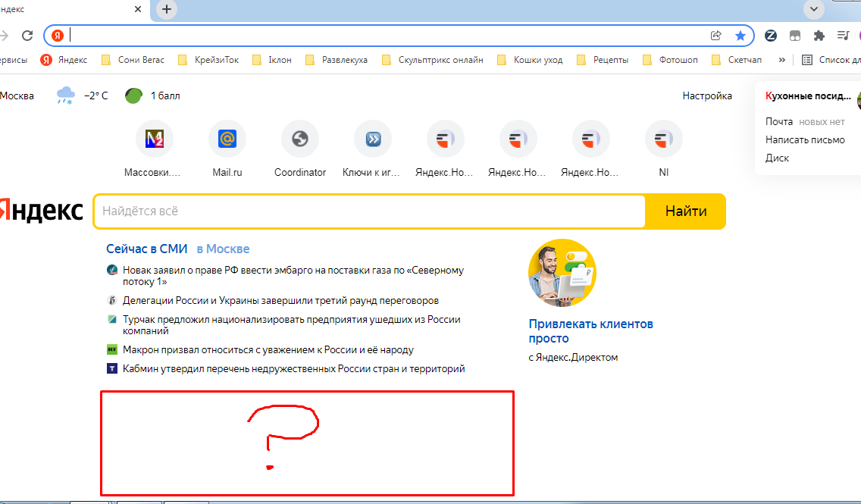The height and width of the screenshot is (504, 861).
Task: Open the NI shortcut tile
Action: (663, 149)
